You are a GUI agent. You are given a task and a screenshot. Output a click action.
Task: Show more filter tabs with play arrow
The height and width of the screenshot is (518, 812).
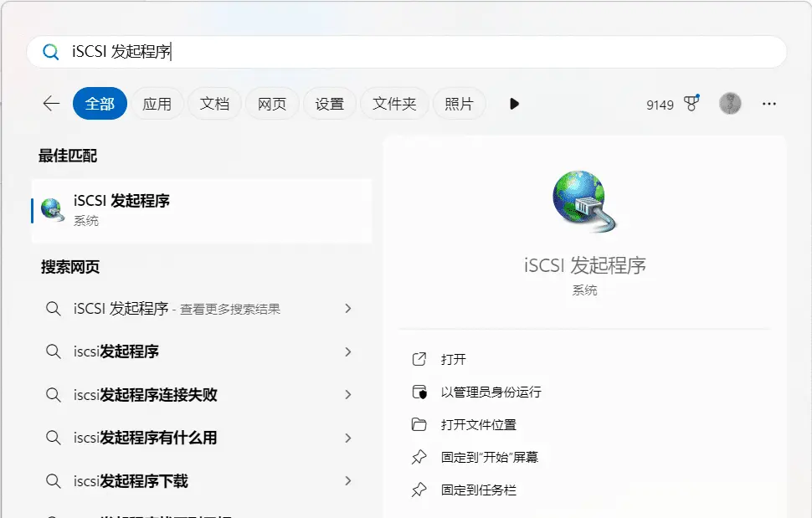tap(514, 104)
